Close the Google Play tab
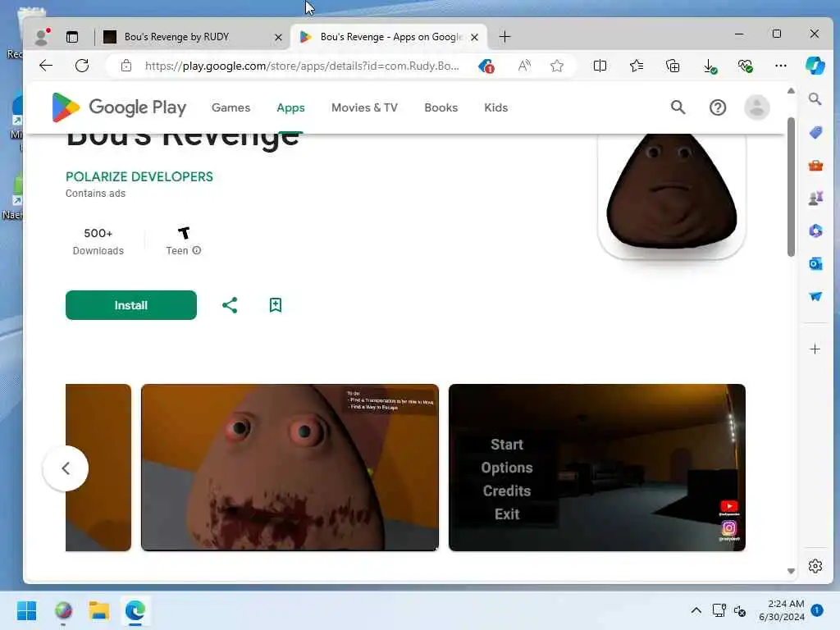 (474, 37)
